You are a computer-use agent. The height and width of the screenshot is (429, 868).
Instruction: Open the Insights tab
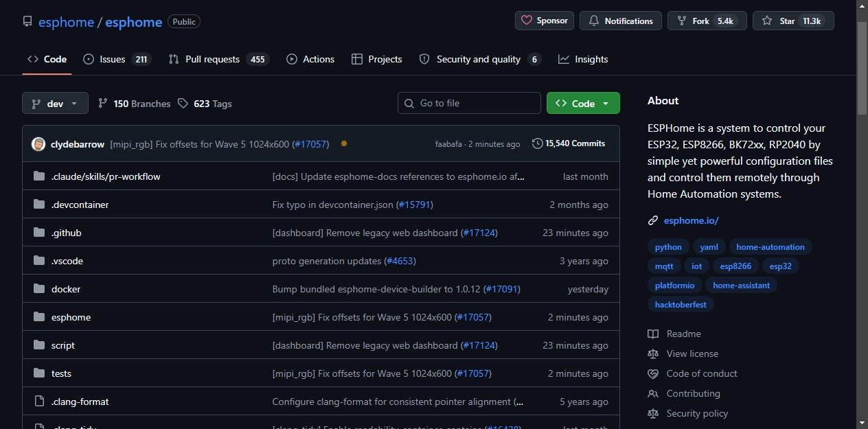pyautogui.click(x=583, y=59)
